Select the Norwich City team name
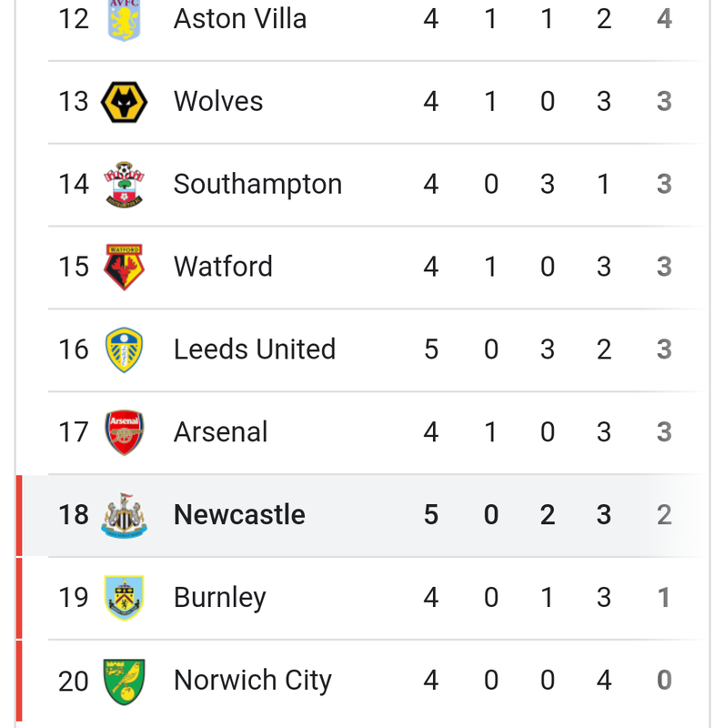The width and height of the screenshot is (725, 728). pyautogui.click(x=253, y=681)
